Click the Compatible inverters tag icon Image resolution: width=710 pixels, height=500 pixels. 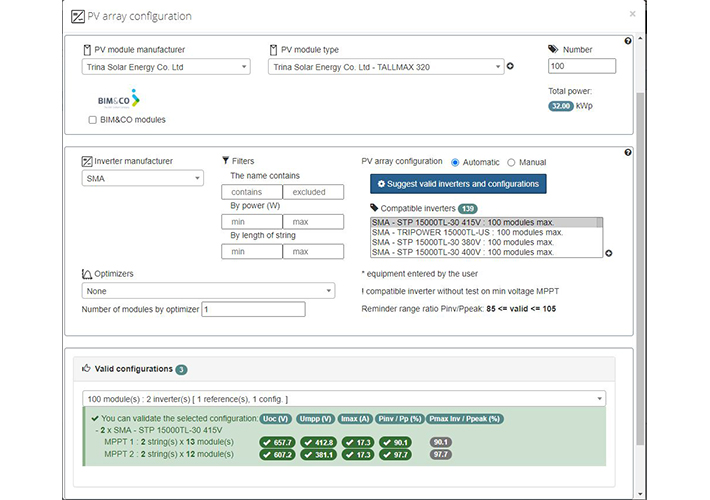[x=374, y=208]
